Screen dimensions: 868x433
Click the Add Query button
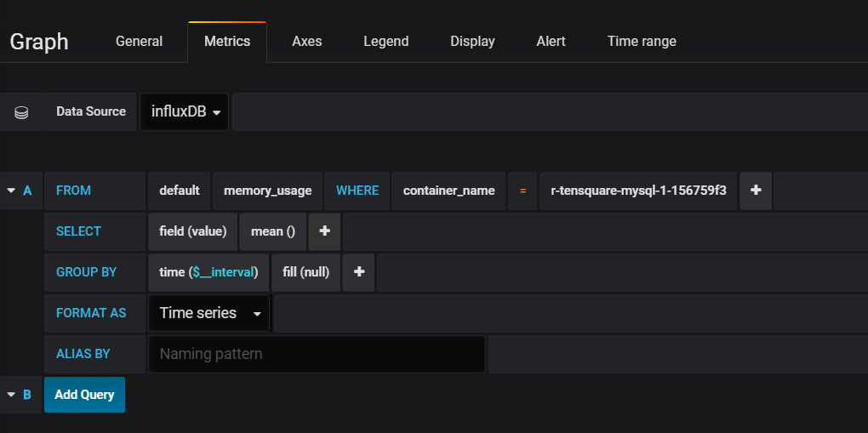pyautogui.click(x=84, y=395)
